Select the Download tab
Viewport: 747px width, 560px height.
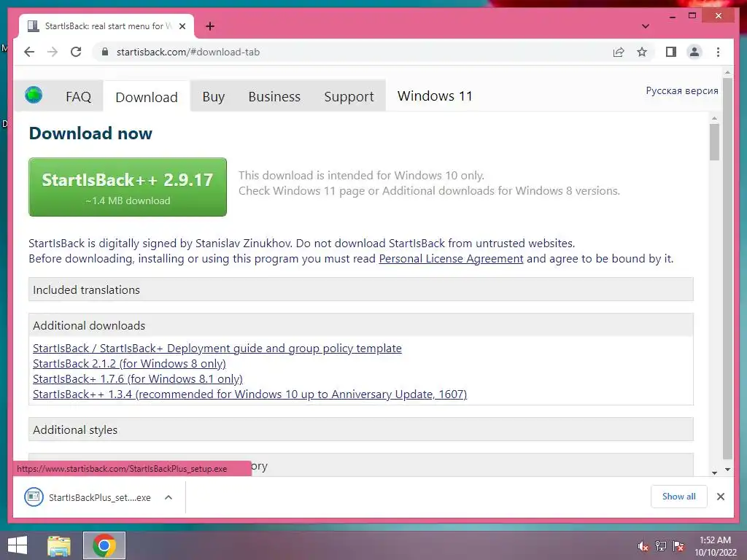pos(147,97)
